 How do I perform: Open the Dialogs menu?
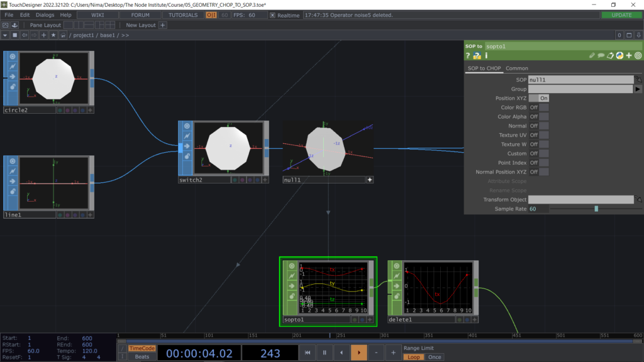click(45, 15)
